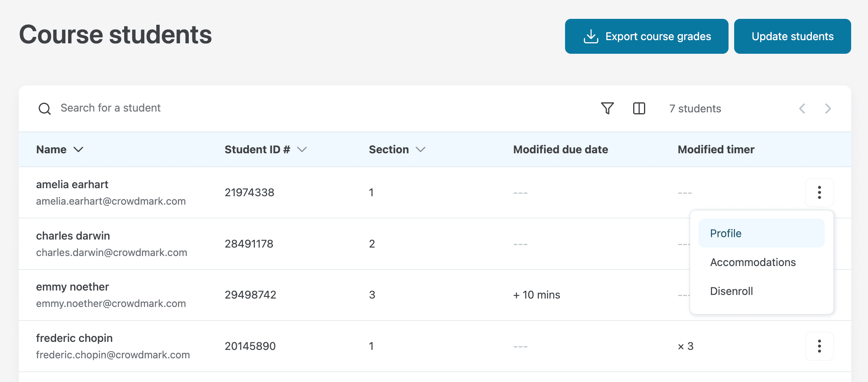The width and height of the screenshot is (868, 382).
Task: Select Profile from the context menu
Action: (725, 233)
